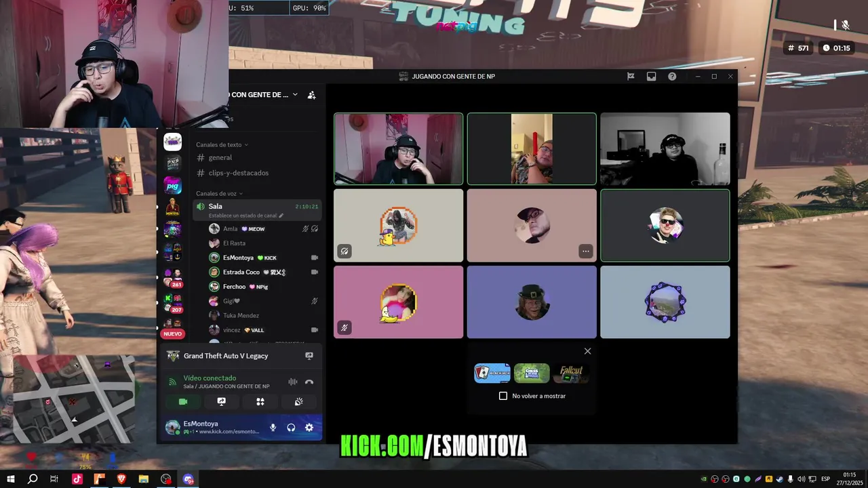This screenshot has height=488, width=868.
Task: Open Discord inbox icon in title bar
Action: pyautogui.click(x=651, y=77)
